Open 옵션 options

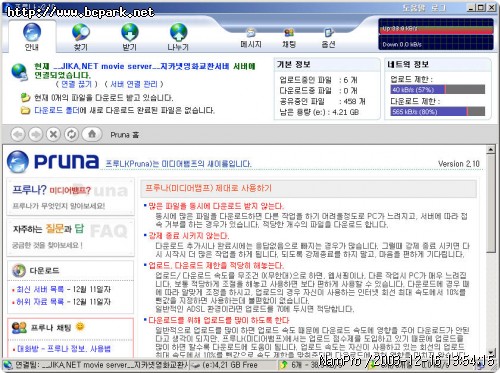pyautogui.click(x=328, y=38)
